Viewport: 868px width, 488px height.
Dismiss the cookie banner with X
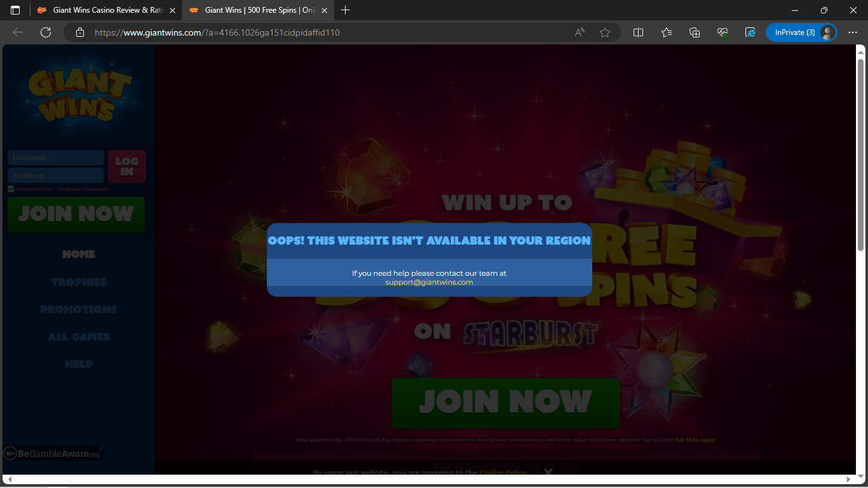[548, 471]
